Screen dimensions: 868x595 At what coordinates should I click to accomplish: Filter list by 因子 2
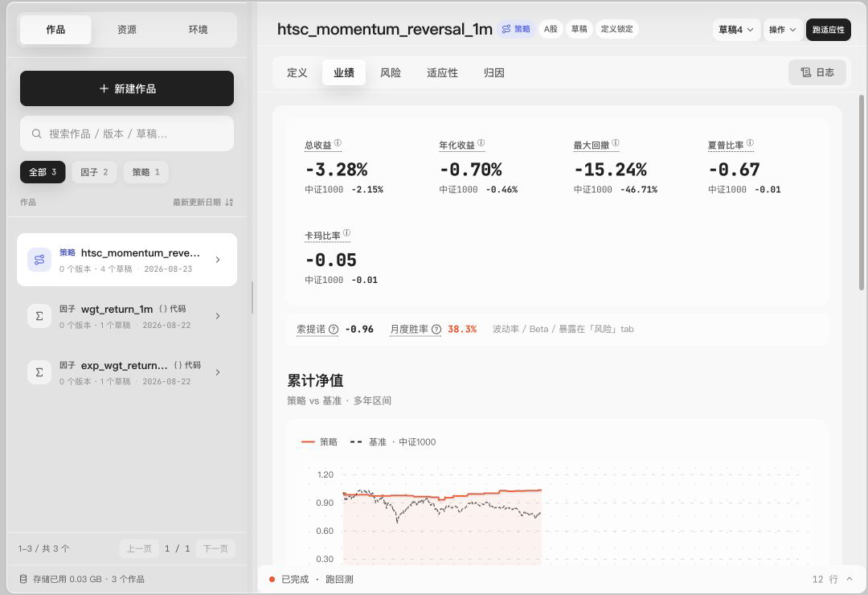94,172
